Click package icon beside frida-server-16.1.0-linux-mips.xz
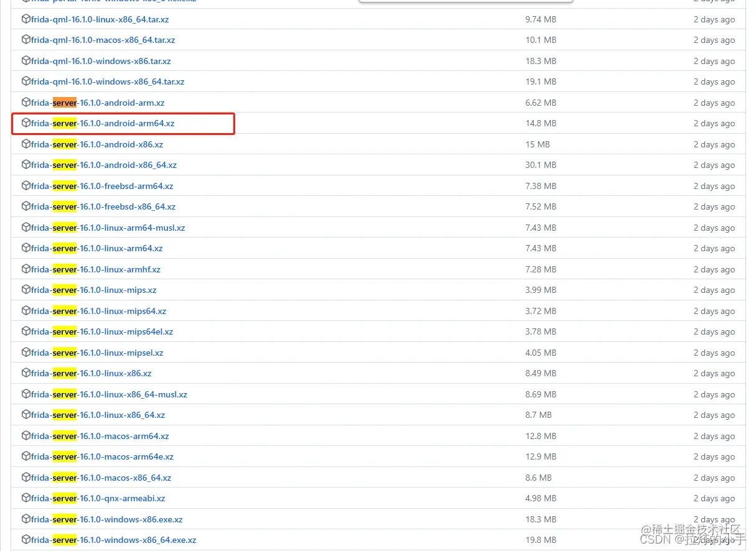This screenshot has width=756, height=551. (x=26, y=290)
